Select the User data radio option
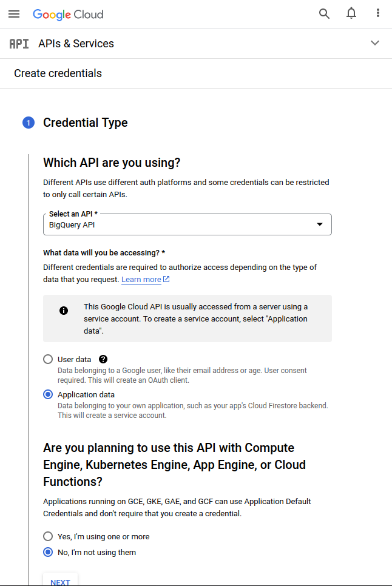The width and height of the screenshot is (392, 586). (x=48, y=359)
